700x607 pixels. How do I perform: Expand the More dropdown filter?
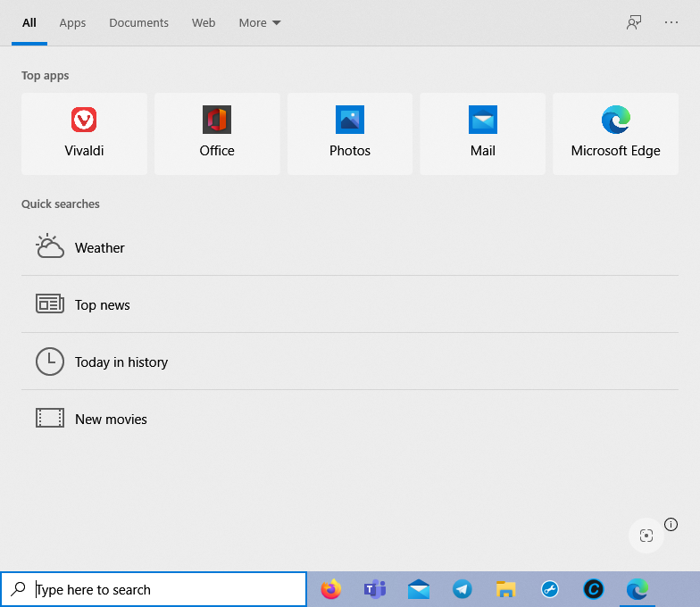pos(259,23)
